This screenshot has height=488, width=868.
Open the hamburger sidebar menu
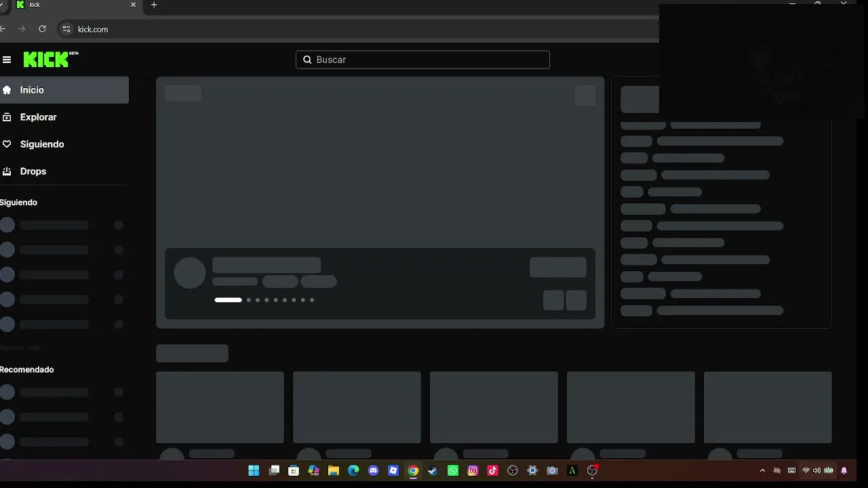tap(7, 60)
